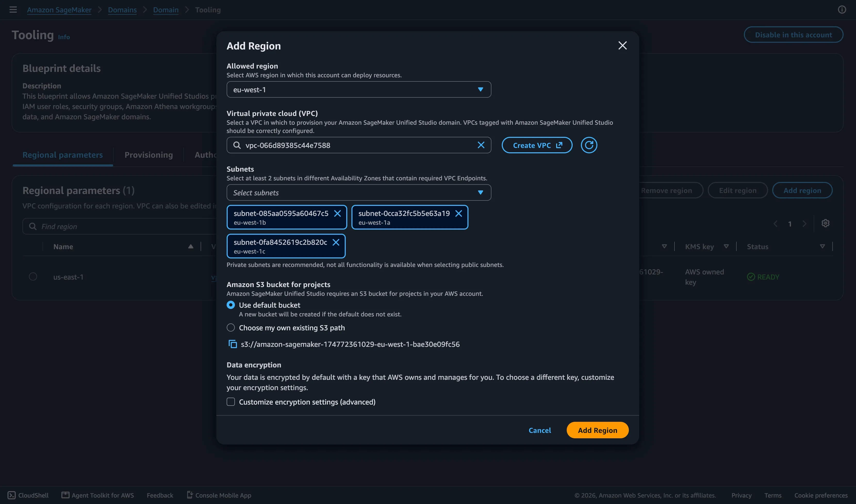Open Amazon SageMaker breadcrumb
This screenshot has width=856, height=504.
click(x=59, y=10)
